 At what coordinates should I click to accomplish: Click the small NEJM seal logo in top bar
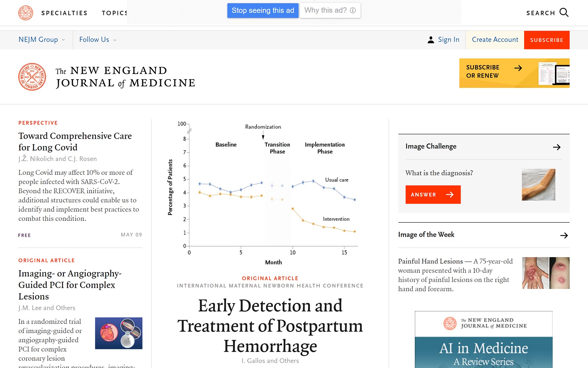26,13
